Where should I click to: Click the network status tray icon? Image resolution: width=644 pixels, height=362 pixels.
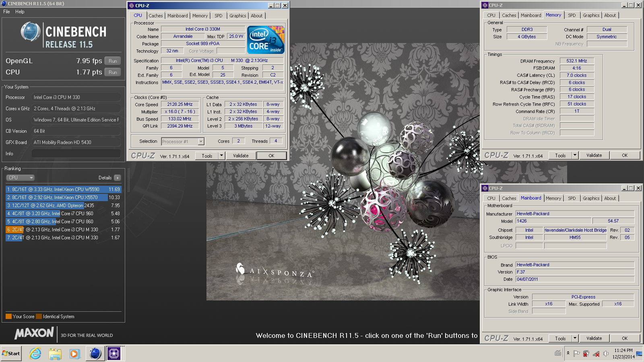(x=596, y=354)
